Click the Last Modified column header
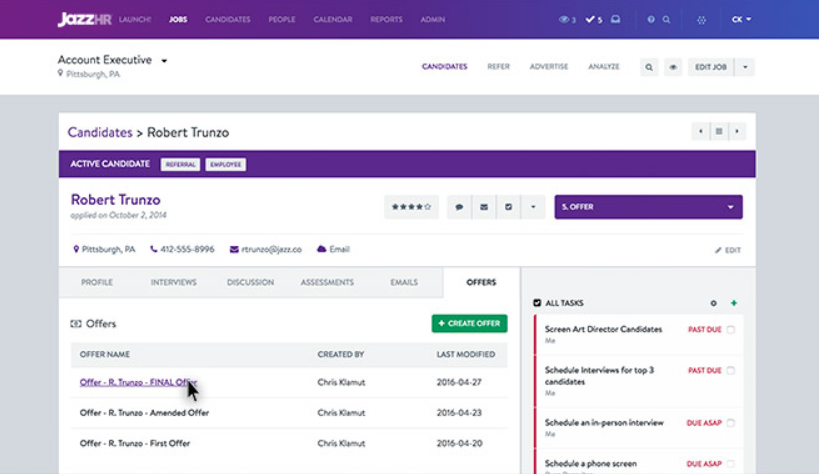Image resolution: width=819 pixels, height=474 pixels. (x=466, y=354)
